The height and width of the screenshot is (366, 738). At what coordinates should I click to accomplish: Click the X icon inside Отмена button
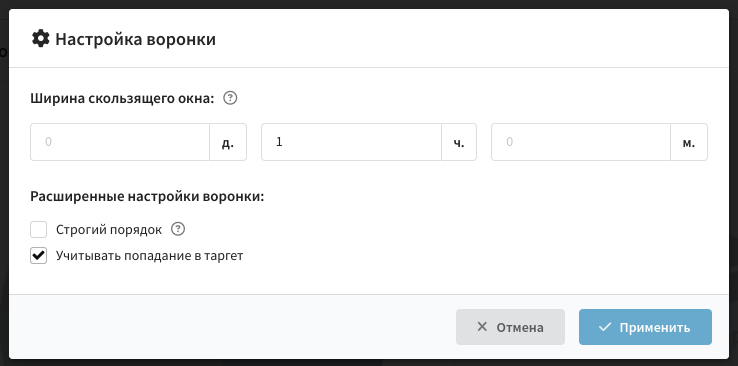click(x=481, y=326)
